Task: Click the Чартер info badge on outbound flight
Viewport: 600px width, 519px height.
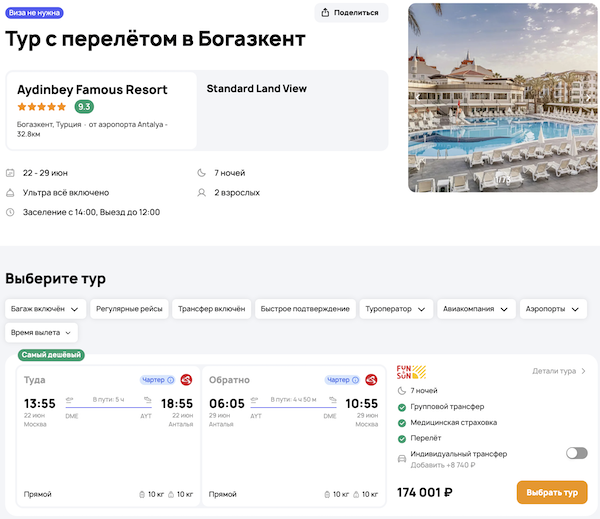Action: click(157, 380)
